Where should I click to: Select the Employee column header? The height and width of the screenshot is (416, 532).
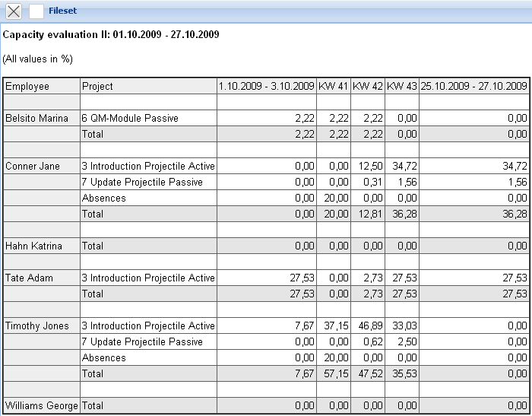(x=42, y=86)
